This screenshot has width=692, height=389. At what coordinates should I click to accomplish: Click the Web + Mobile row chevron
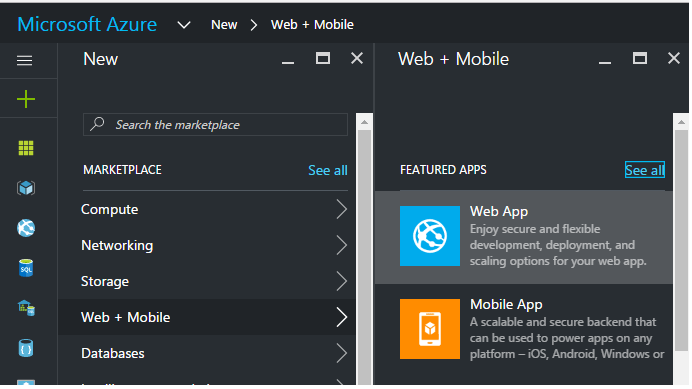(342, 317)
